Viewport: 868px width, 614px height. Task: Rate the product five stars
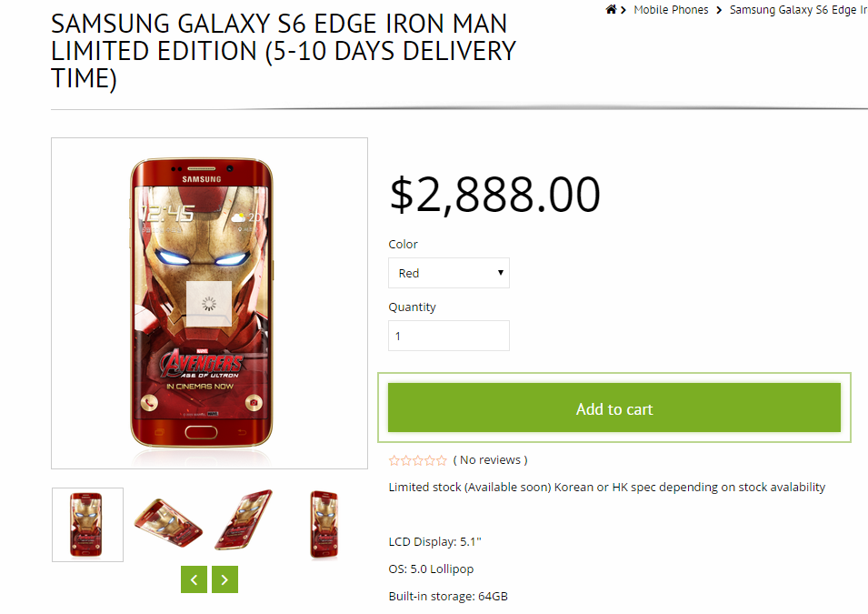pos(442,460)
